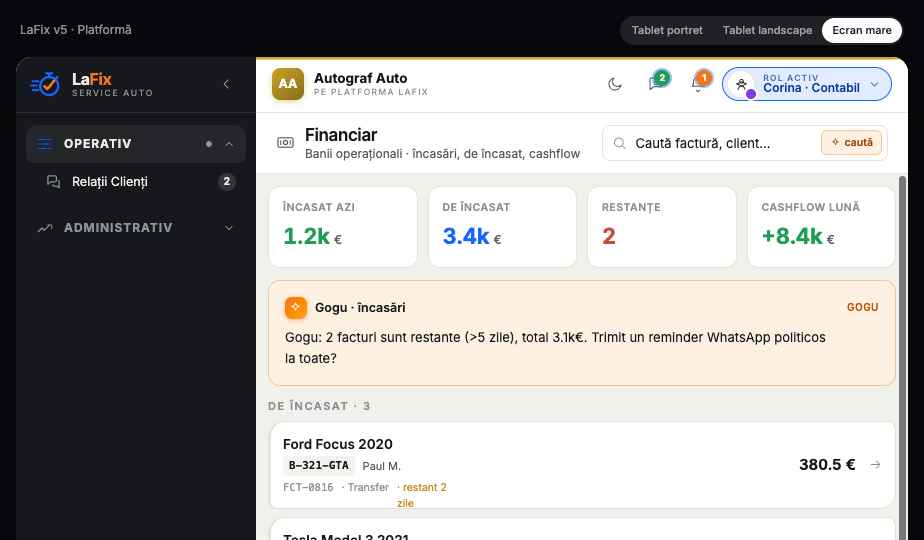The height and width of the screenshot is (540, 924).
Task: Open the Ford Focus 2020 invoice row
Action: 582,465
